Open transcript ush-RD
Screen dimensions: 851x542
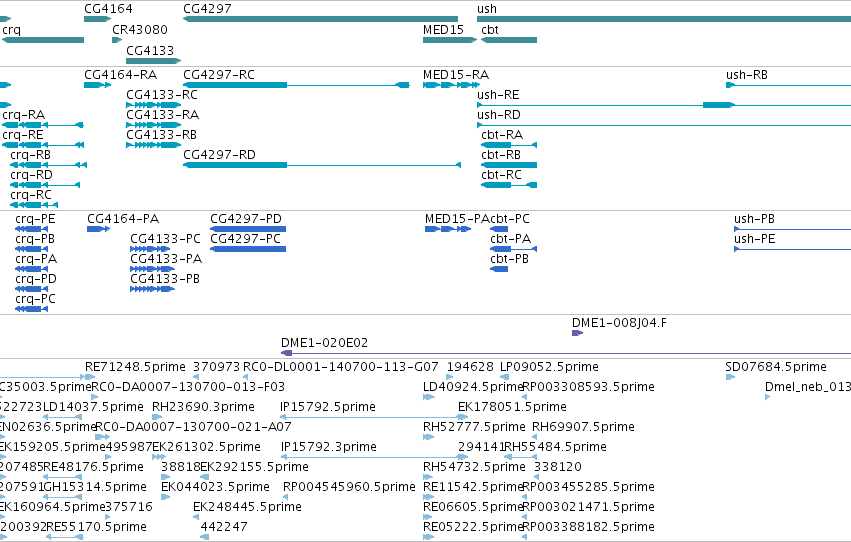pos(499,114)
